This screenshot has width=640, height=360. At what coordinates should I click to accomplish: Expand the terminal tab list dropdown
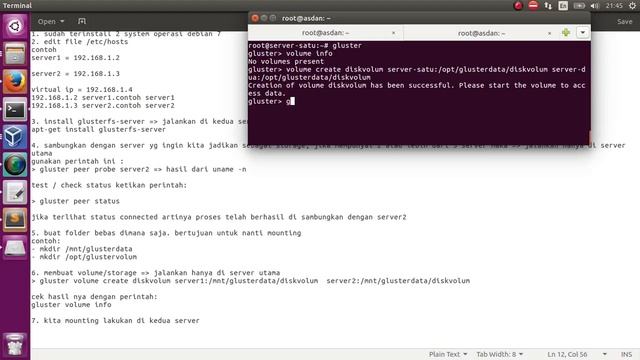click(x=582, y=33)
